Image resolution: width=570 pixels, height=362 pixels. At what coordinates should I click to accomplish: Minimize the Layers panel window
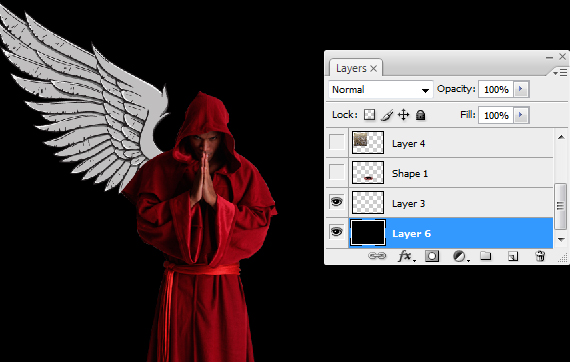(x=549, y=57)
